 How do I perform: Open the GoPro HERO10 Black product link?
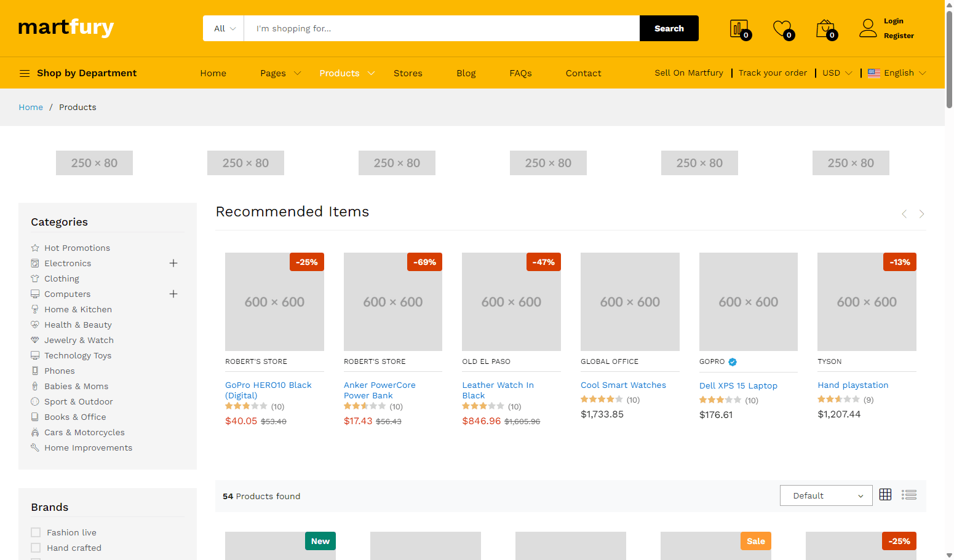(268, 390)
